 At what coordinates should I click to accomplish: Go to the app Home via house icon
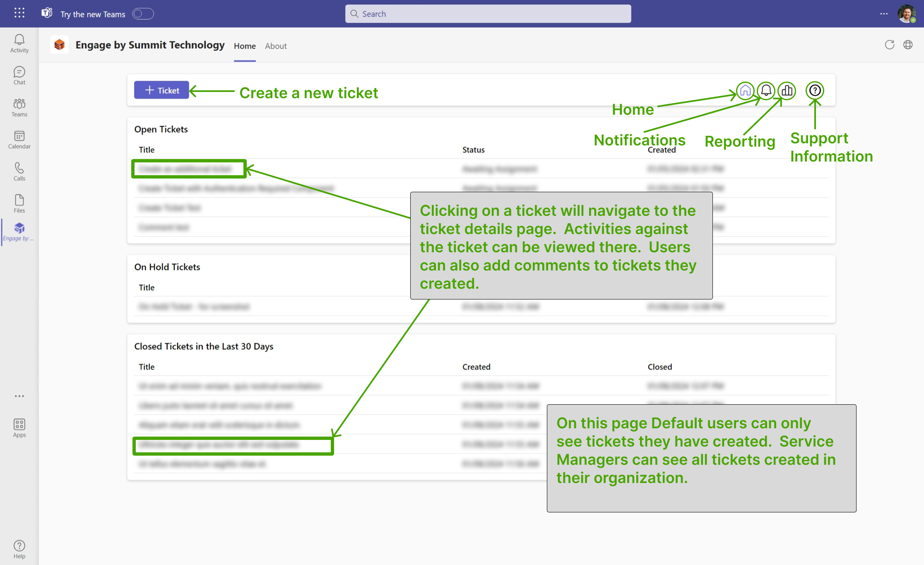coord(745,90)
